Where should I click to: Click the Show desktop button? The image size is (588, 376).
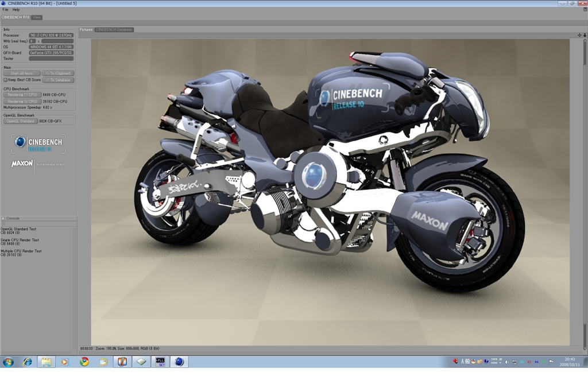[x=586, y=362]
